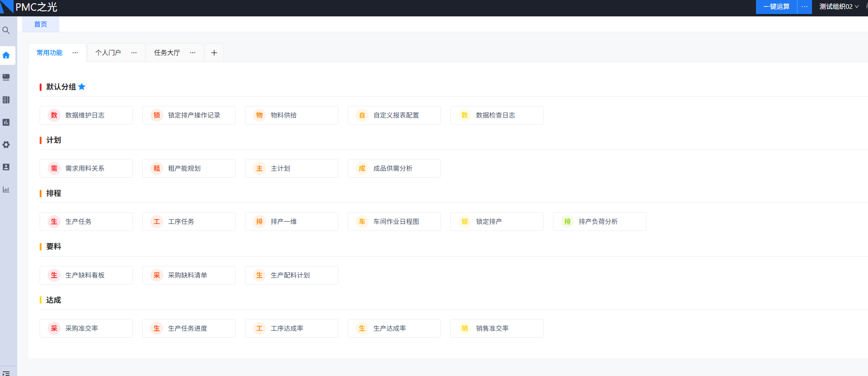Viewport: 868px width, 376px height.
Task: Open the settings gear icon in the left sidebar
Action: pos(6,145)
